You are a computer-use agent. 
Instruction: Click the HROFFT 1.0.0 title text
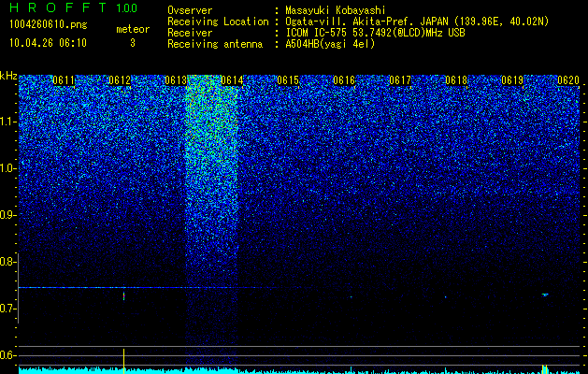click(73, 7)
